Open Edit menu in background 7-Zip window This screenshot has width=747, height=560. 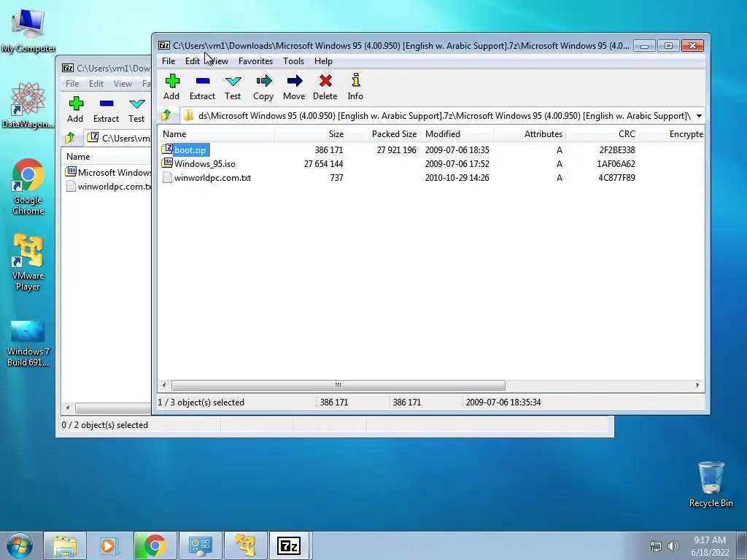tap(96, 83)
